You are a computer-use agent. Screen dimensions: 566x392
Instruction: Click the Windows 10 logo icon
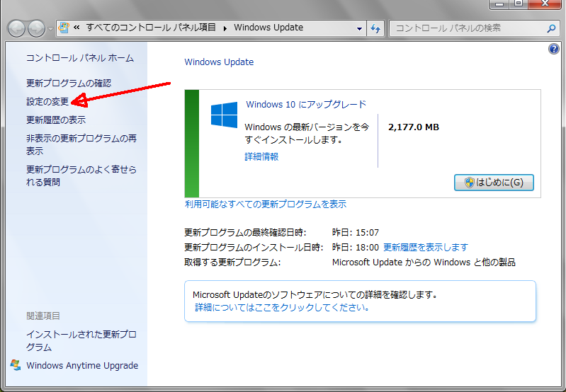(x=224, y=115)
